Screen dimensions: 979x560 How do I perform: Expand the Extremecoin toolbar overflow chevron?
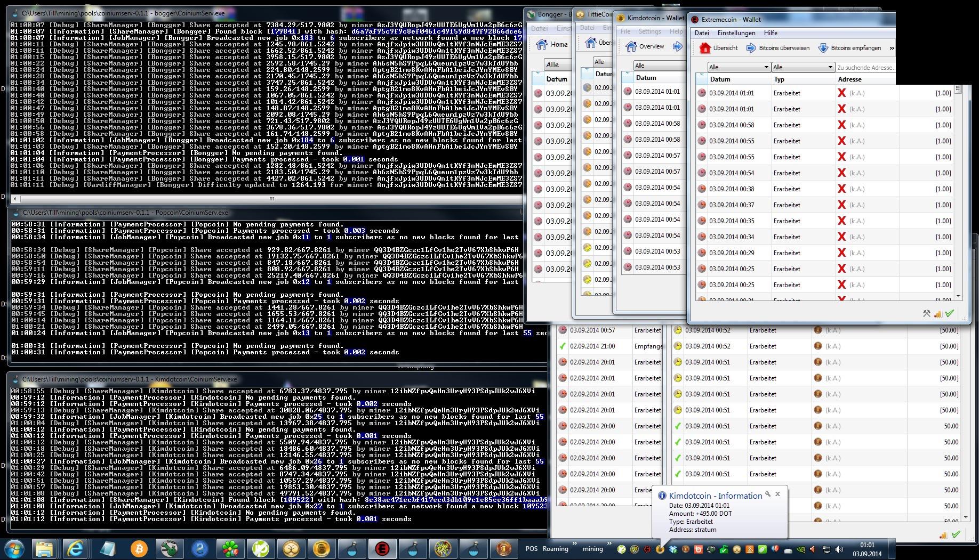point(892,48)
